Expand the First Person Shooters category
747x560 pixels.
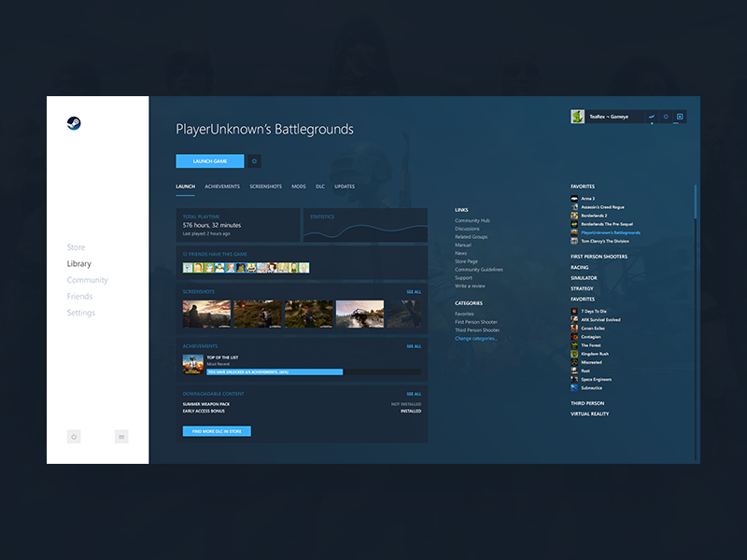point(599,256)
